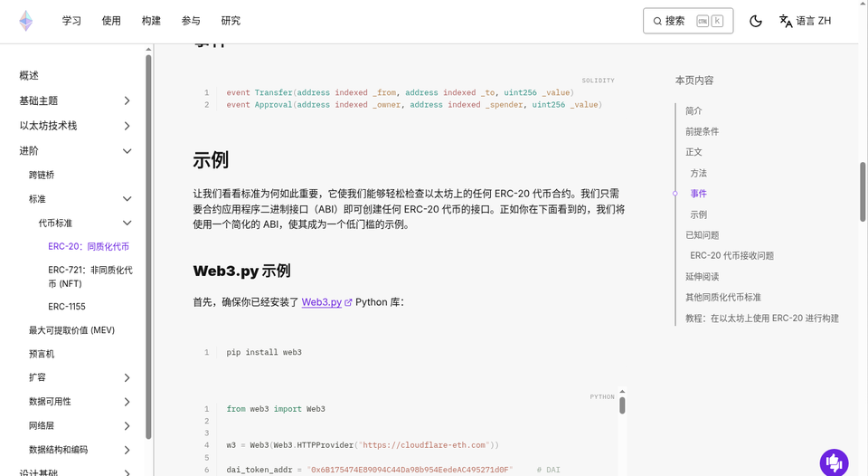Open 概述 in the sidebar
This screenshot has width=868, height=476.
[x=29, y=75]
